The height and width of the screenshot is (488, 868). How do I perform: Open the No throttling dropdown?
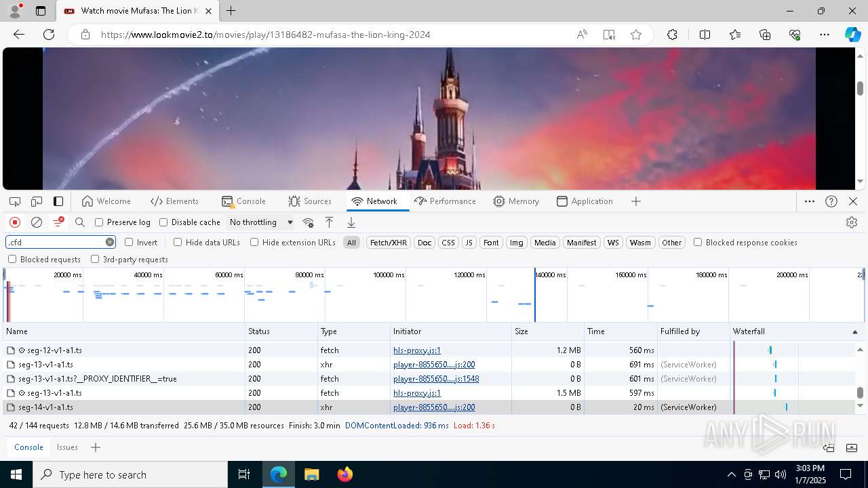pos(261,222)
